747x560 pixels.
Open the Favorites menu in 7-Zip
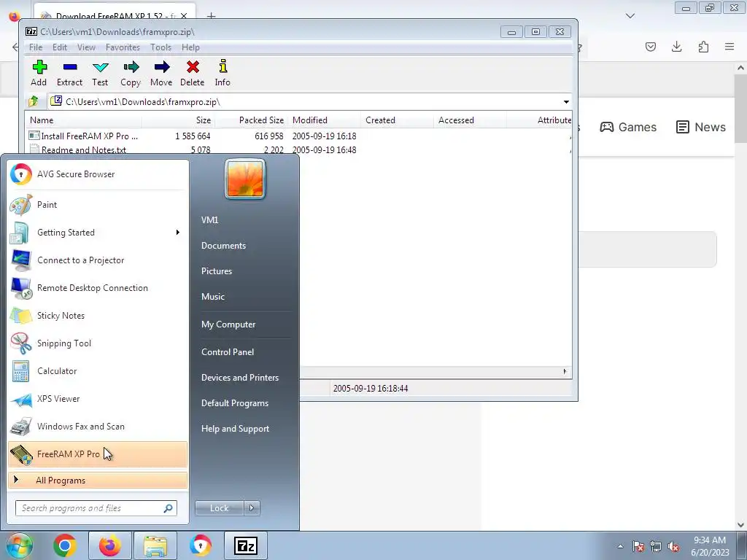123,47
